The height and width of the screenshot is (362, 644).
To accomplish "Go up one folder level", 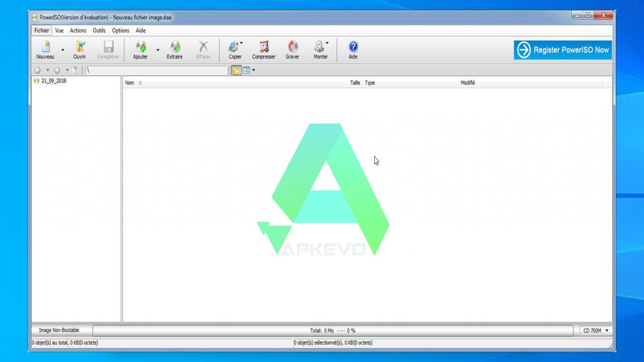I will 75,70.
